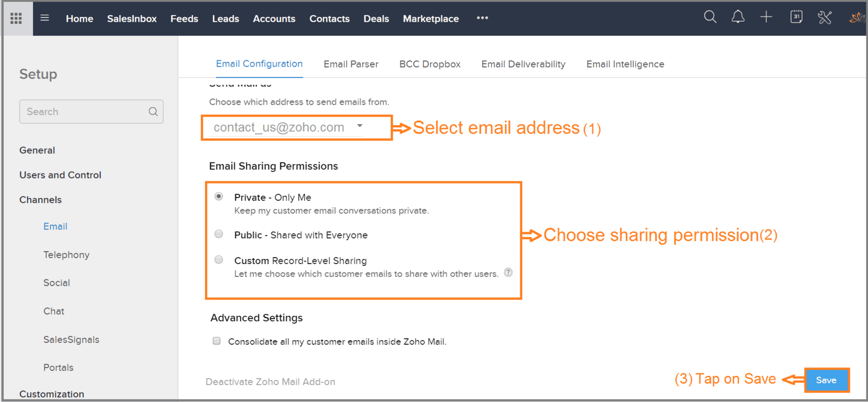
Task: Open more modules ellipsis menu
Action: coord(482,18)
